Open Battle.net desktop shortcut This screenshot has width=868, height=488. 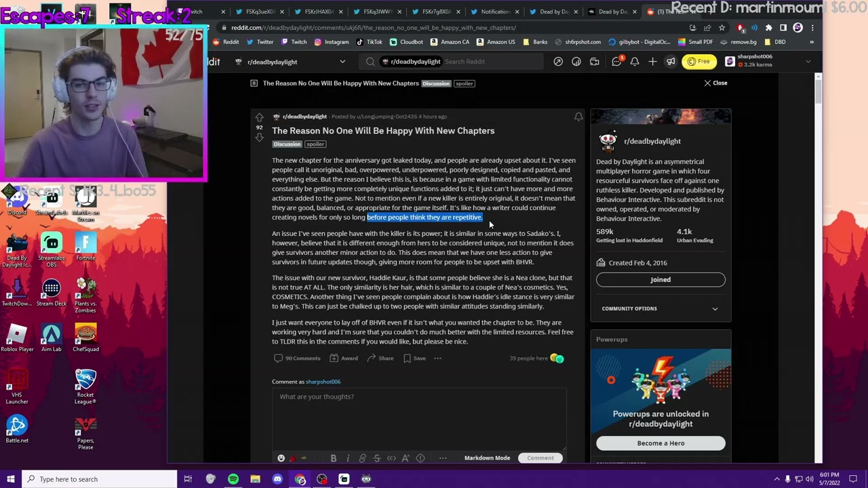(17, 430)
